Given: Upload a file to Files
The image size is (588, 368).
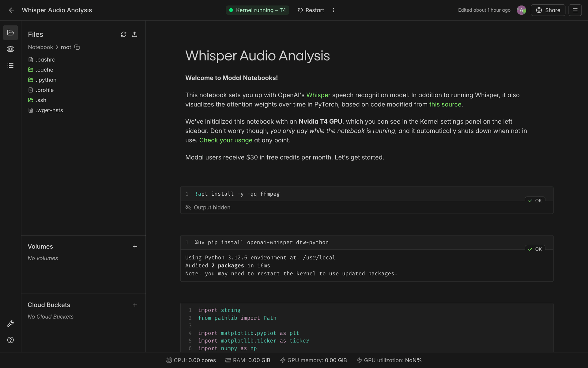Looking at the screenshot, I should 134,34.
